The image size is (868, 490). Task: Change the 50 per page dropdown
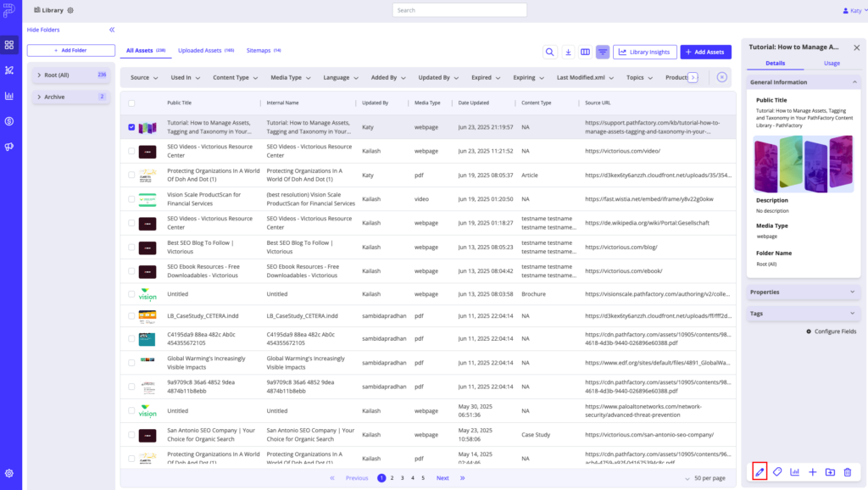click(x=705, y=478)
